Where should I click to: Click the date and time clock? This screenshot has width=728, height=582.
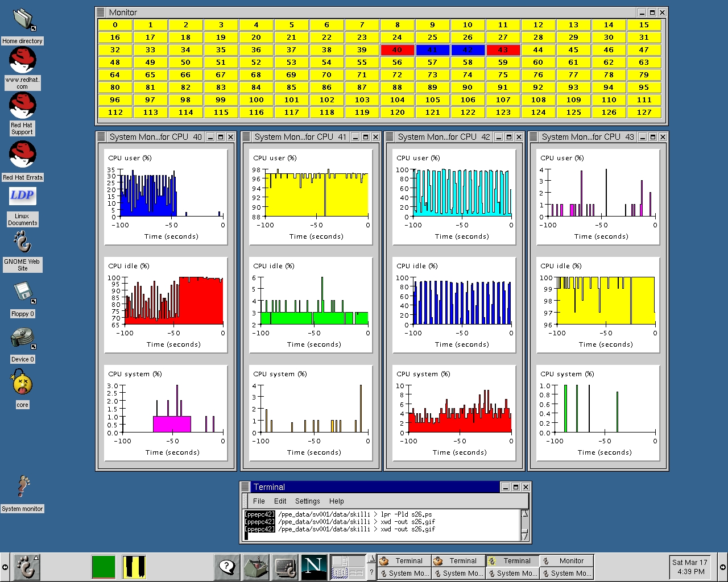(689, 567)
